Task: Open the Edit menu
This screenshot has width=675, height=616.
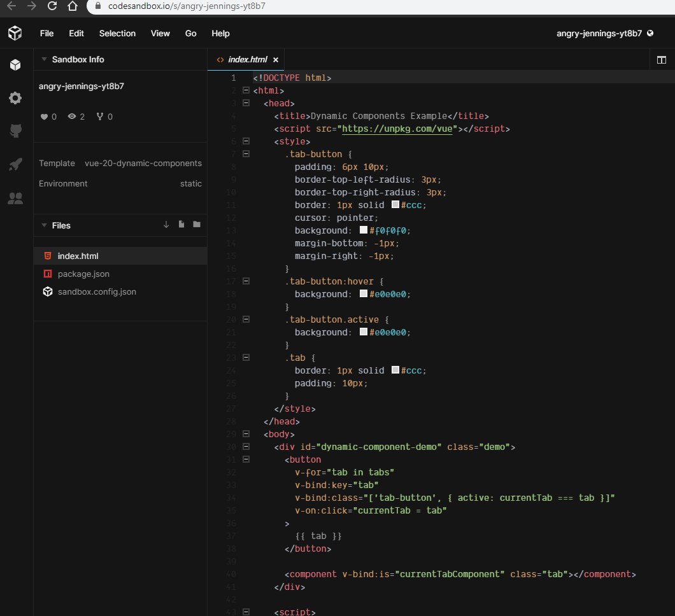Action: click(x=76, y=33)
